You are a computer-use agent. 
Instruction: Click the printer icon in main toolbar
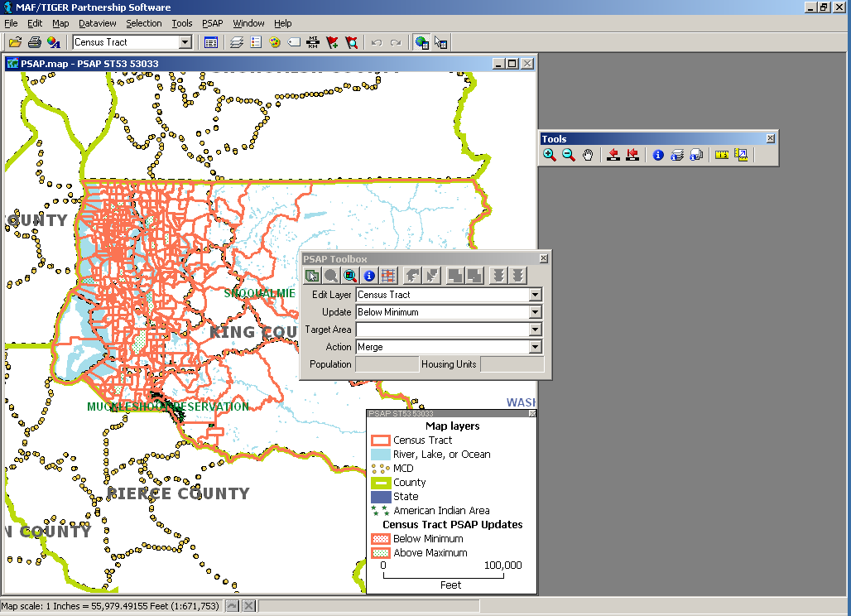[34, 42]
